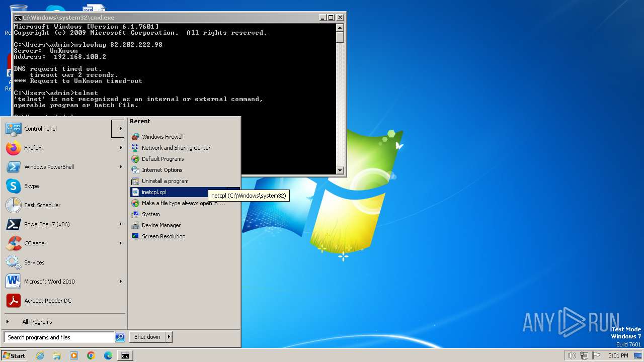Launch Skype from Start menu

point(64,186)
